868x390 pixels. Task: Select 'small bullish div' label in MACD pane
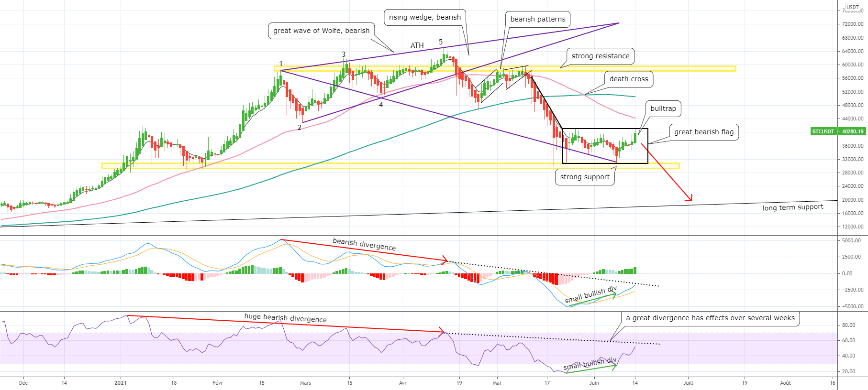coord(590,294)
